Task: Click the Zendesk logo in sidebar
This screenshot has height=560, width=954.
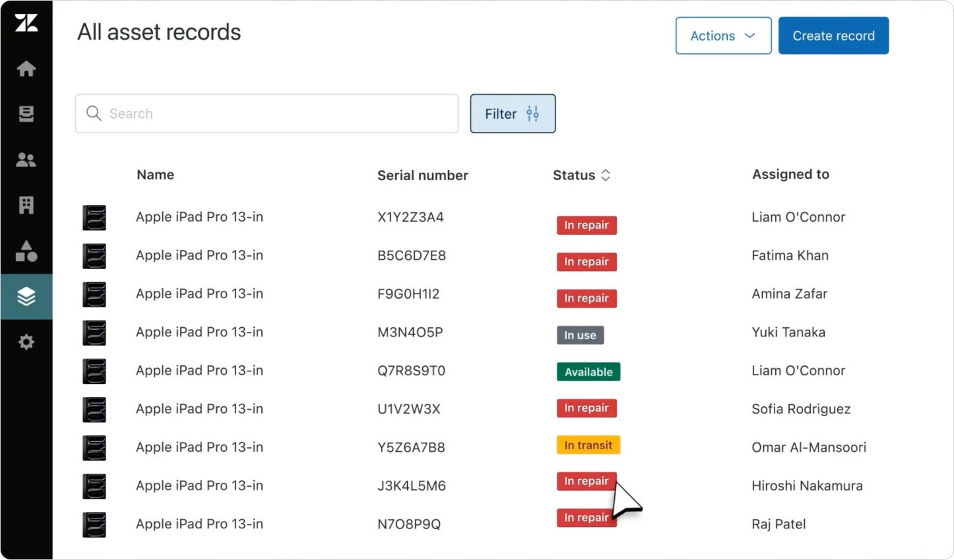Action: click(x=26, y=23)
